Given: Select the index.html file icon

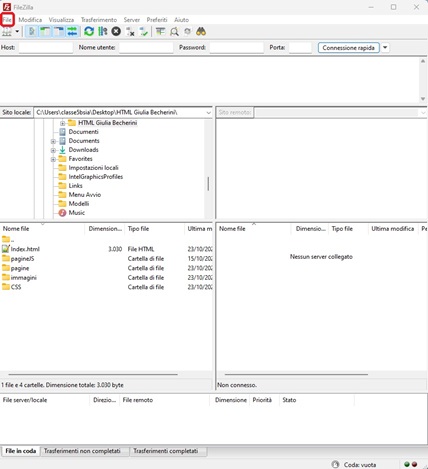Looking at the screenshot, I should point(6,249).
